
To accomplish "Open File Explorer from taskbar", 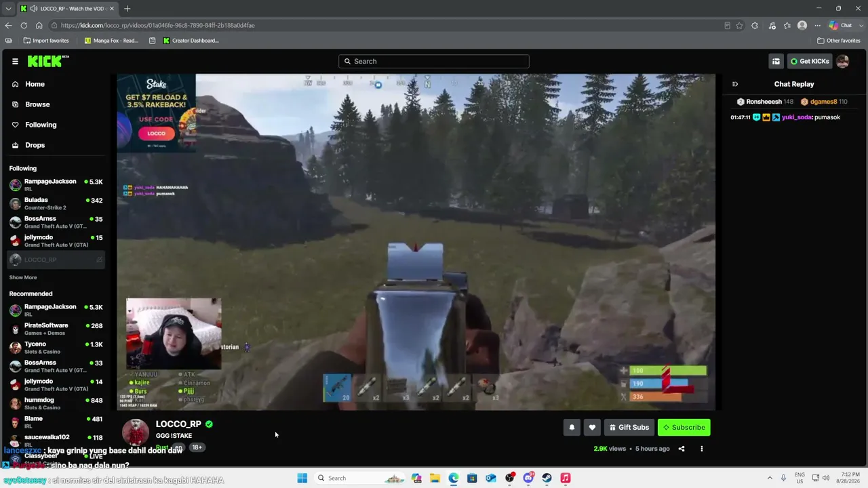I will click(x=435, y=478).
